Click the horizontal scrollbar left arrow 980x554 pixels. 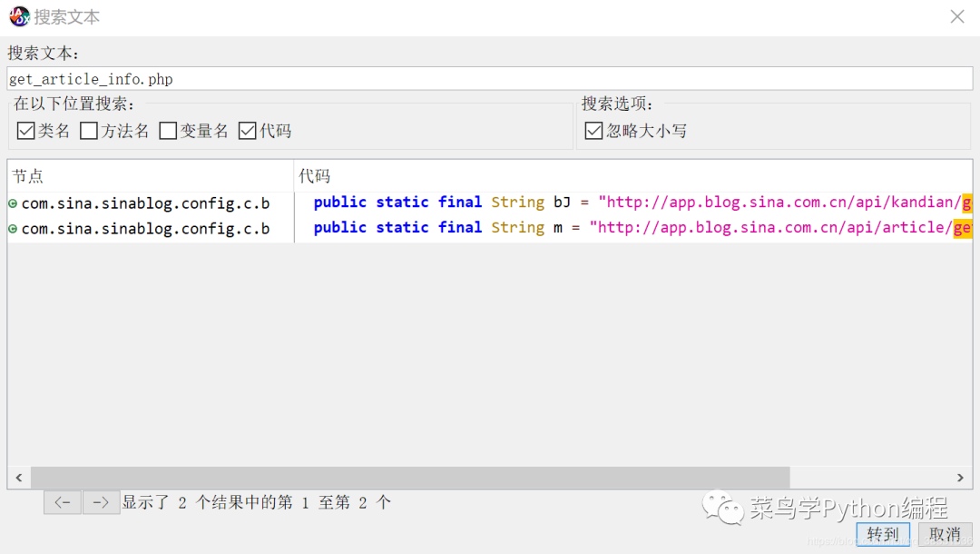click(19, 478)
